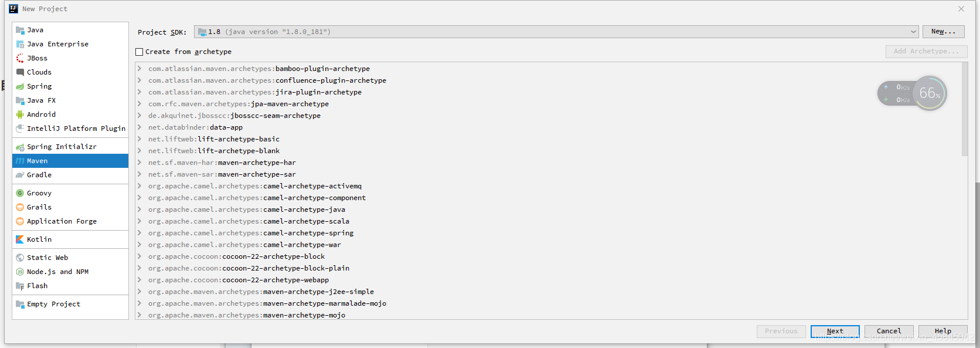Click the Gradle elephant icon
This screenshot has width=980, height=348.
pos(20,175)
